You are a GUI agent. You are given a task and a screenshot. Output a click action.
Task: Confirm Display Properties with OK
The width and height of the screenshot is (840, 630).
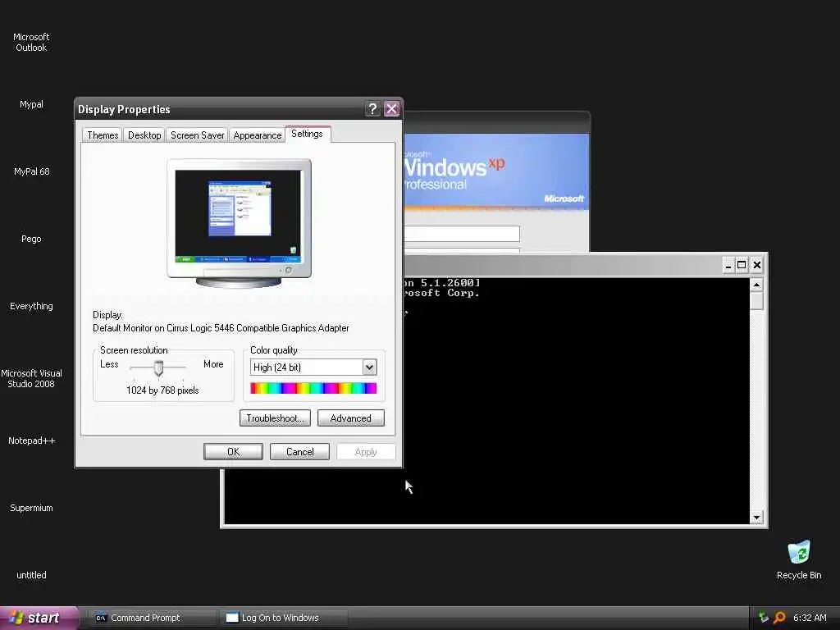click(x=233, y=452)
